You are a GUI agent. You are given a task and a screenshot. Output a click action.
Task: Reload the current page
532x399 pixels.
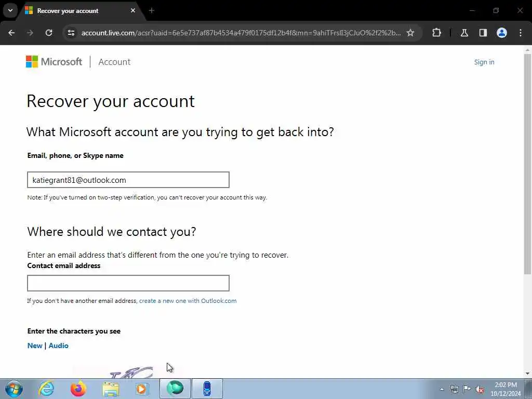click(x=49, y=33)
